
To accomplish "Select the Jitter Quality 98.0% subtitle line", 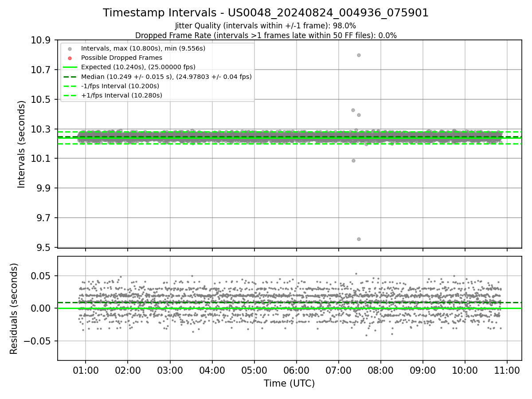I will pyautogui.click(x=266, y=26).
